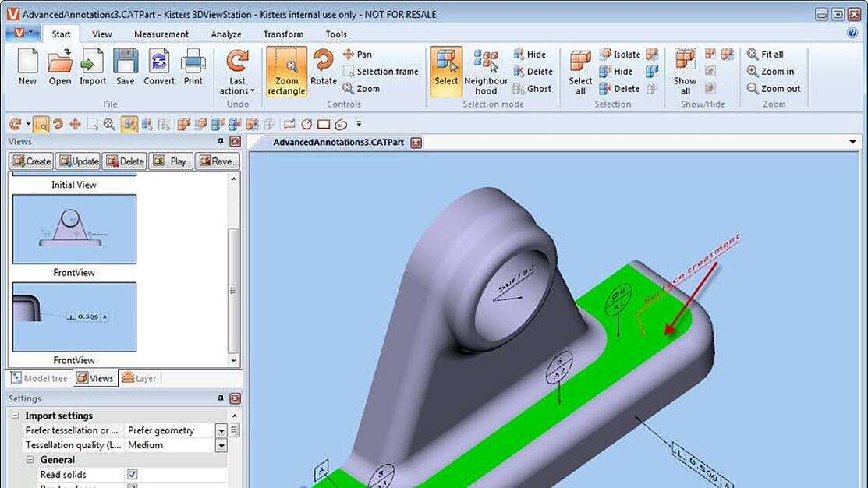Screen dimensions: 868x488
Task: Click the Open folder icon in the ribbon
Action: (x=60, y=67)
